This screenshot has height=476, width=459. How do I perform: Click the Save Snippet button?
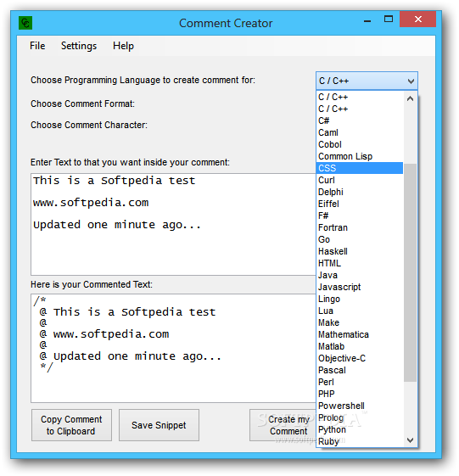[159, 425]
